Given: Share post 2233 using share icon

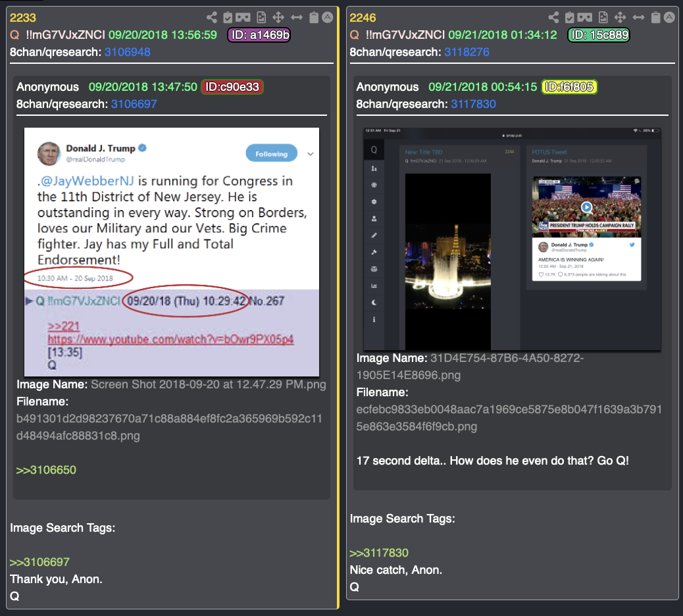Looking at the screenshot, I should [212, 17].
